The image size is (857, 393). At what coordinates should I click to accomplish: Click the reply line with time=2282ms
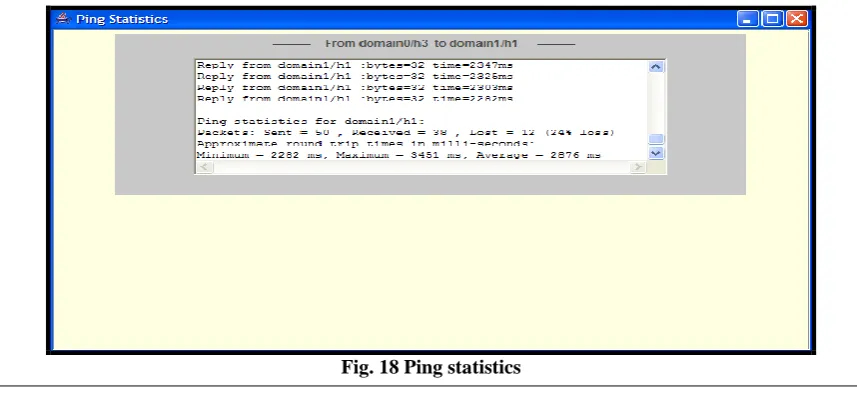click(x=355, y=99)
